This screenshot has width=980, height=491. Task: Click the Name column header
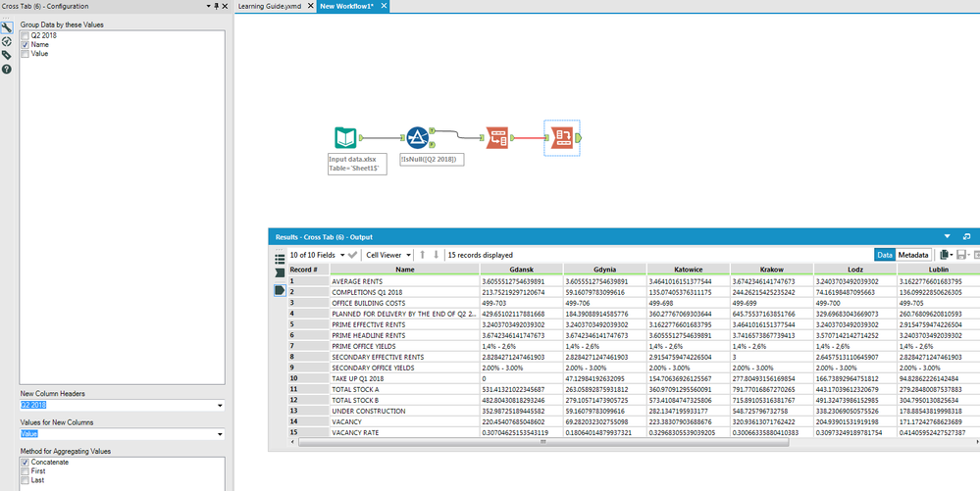[x=404, y=270]
